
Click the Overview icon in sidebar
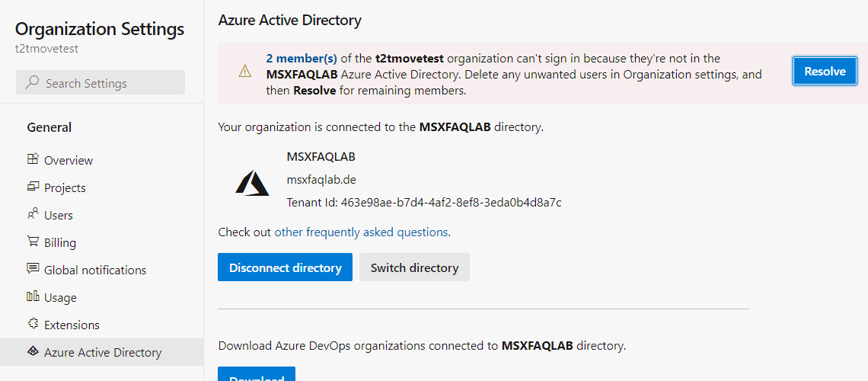pos(33,159)
